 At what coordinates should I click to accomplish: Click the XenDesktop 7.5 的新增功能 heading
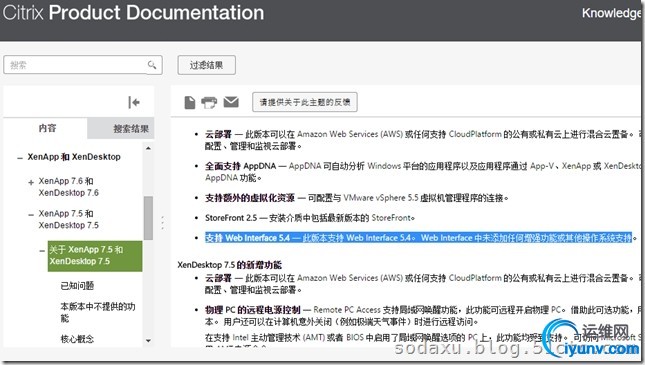(x=230, y=265)
